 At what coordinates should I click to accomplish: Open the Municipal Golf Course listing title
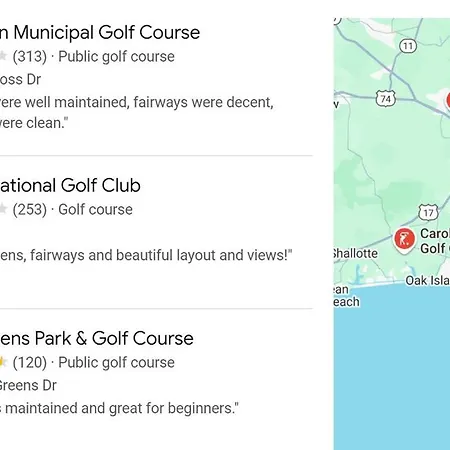[100, 33]
